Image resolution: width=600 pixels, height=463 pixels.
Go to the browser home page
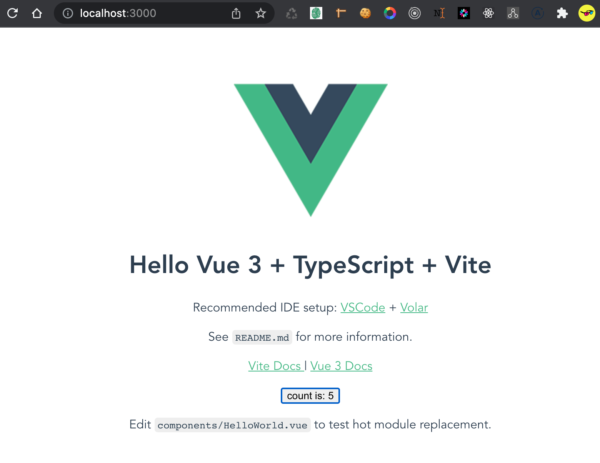click(x=37, y=13)
